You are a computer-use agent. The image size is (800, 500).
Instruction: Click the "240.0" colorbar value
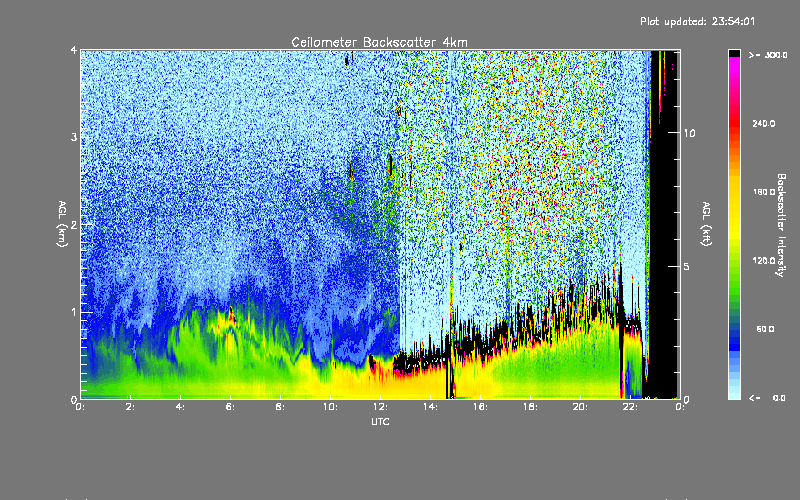pyautogui.click(x=764, y=124)
